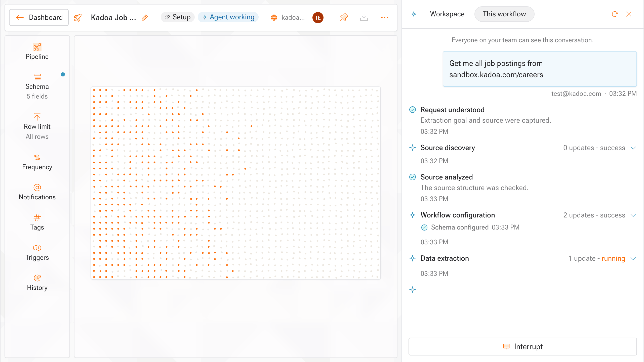Expand the Data extraction step chevron
The width and height of the screenshot is (644, 362).
pyautogui.click(x=633, y=259)
